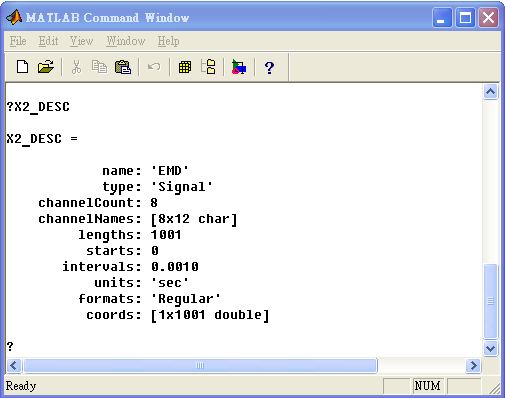The height and width of the screenshot is (398, 505).
Task: Open the Help menu
Action: [168, 41]
